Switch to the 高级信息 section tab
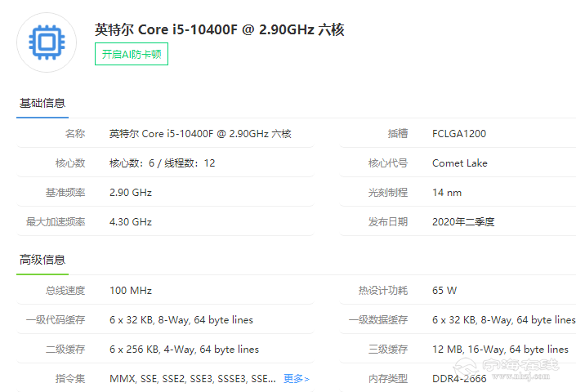This screenshot has height=392, width=576. (42, 260)
